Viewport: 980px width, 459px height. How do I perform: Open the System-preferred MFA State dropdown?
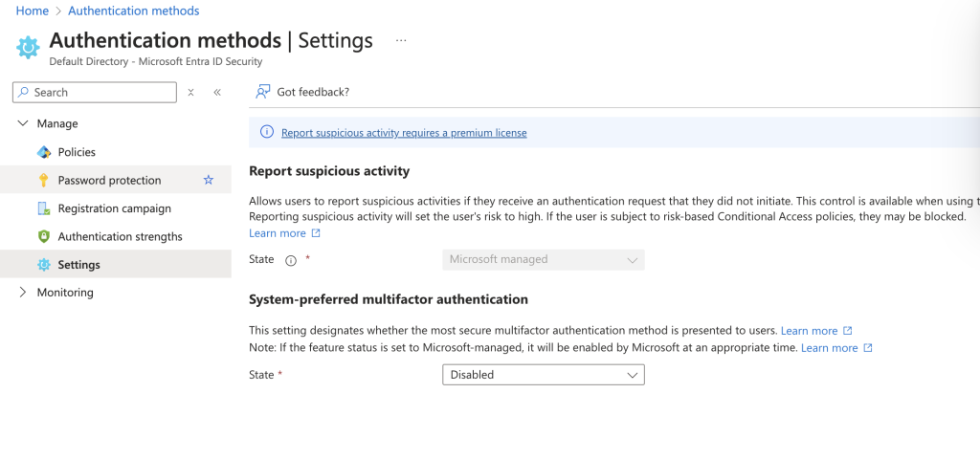544,375
